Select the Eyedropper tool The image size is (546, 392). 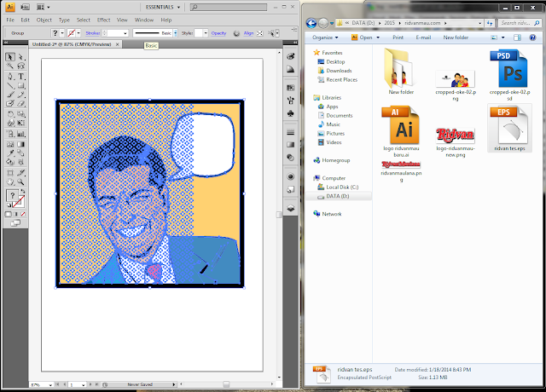point(10,153)
